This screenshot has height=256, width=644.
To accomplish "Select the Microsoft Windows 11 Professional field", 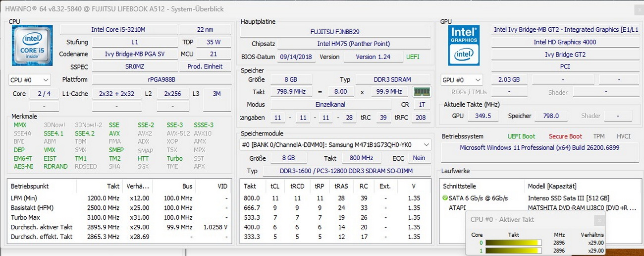I will 539,148.
